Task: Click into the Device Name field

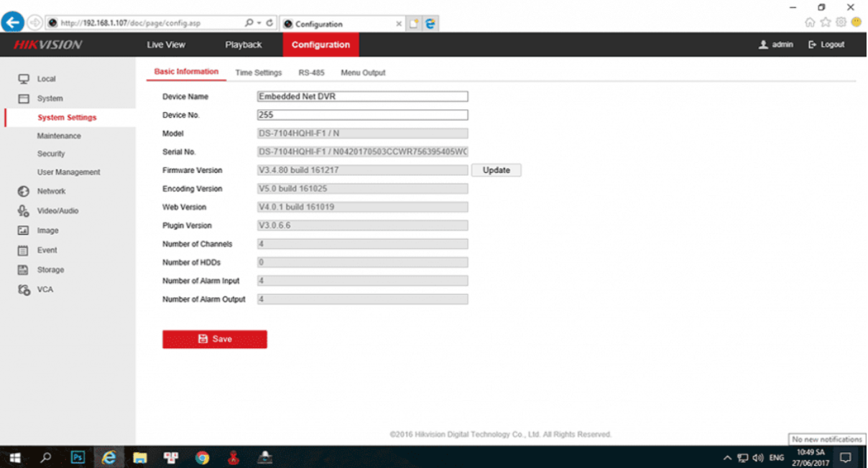Action: (362, 97)
